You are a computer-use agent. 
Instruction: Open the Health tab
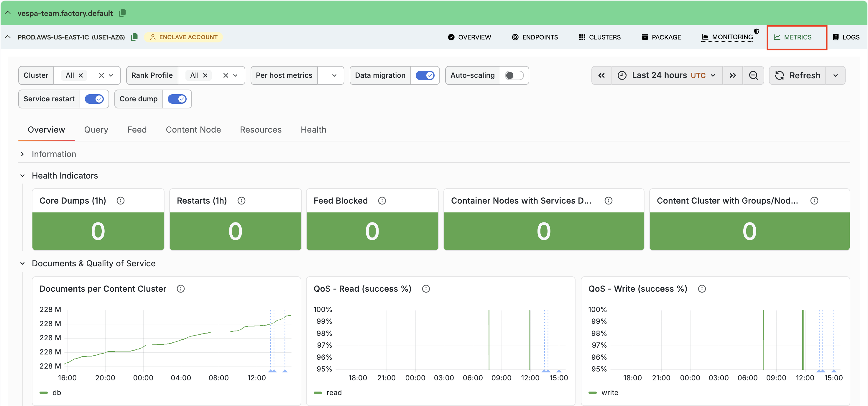pyautogui.click(x=313, y=130)
